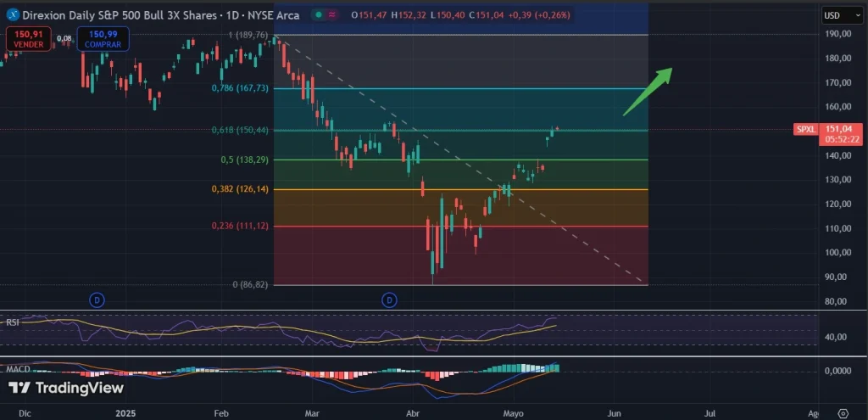Click the change value +0,39 (+0,26%)

click(538, 15)
